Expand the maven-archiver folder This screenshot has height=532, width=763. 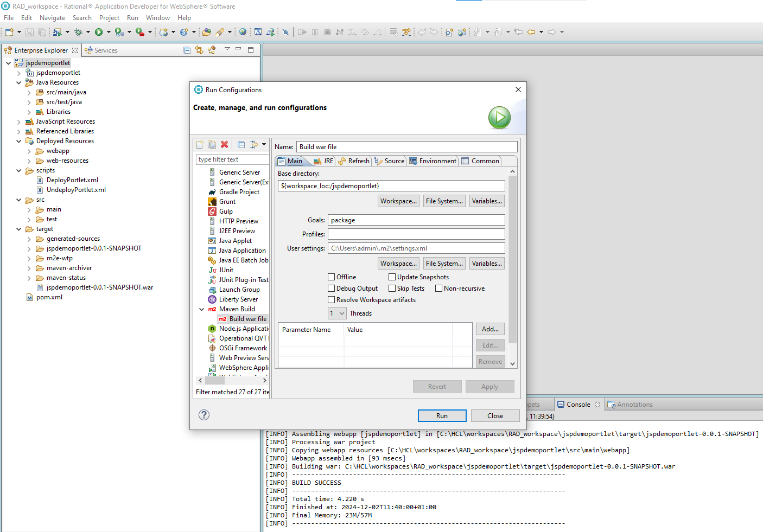[x=29, y=268]
